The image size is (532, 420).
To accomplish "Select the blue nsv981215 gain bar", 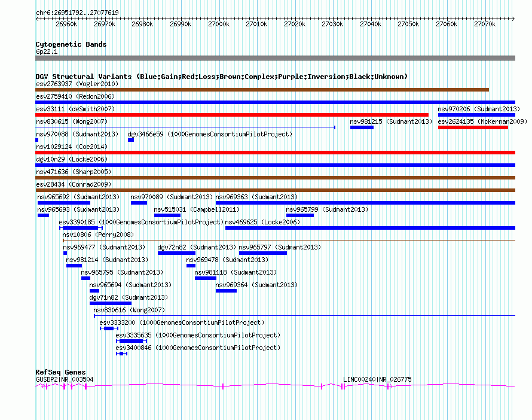I will pyautogui.click(x=362, y=127).
